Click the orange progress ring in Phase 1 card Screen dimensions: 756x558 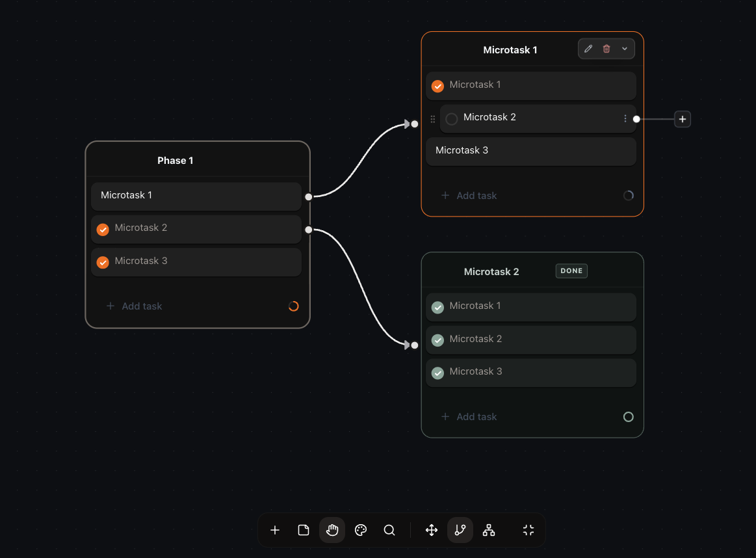[x=293, y=306]
